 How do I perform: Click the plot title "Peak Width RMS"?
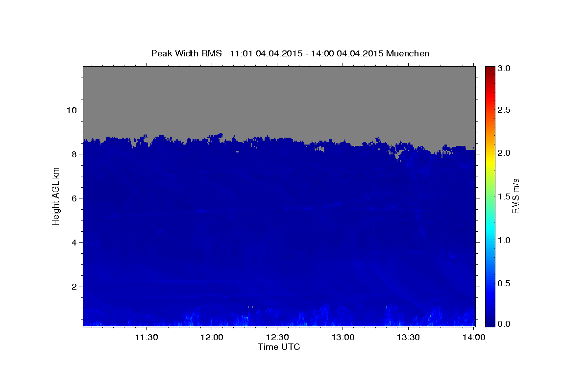tap(186, 53)
